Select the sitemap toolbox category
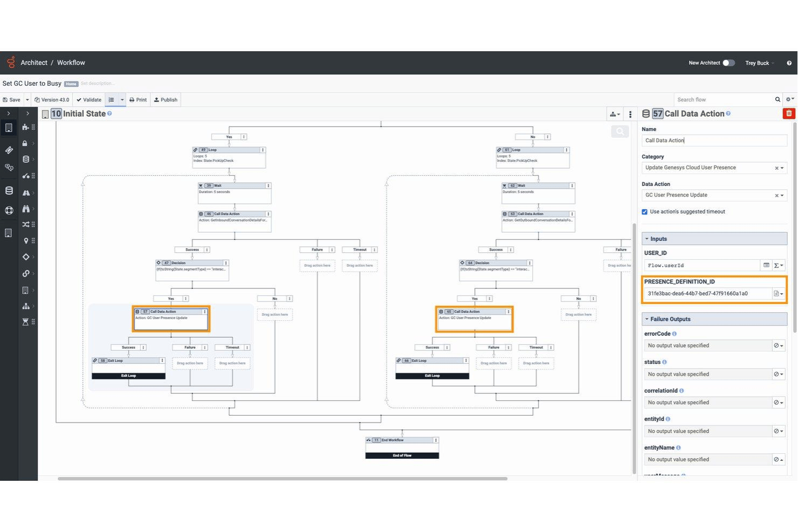 click(x=25, y=306)
